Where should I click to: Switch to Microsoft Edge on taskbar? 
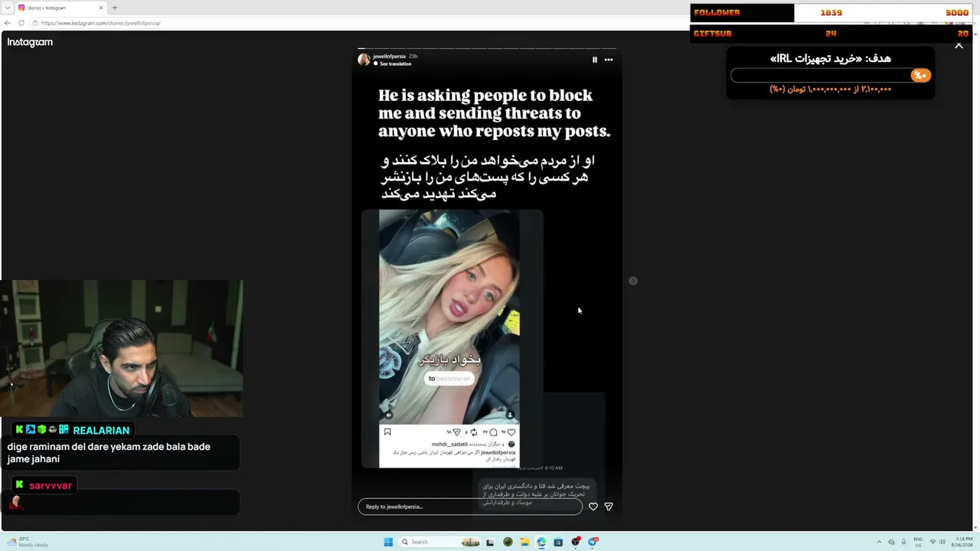pyautogui.click(x=541, y=542)
